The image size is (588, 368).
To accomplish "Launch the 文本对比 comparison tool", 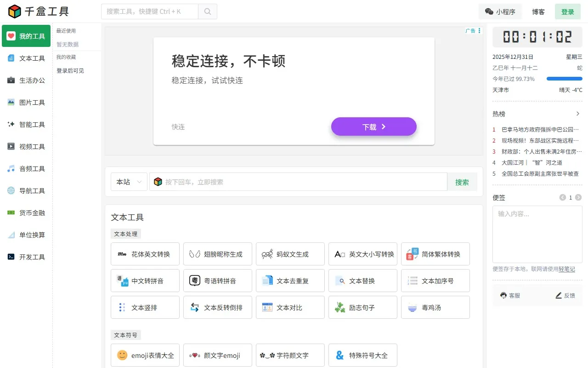I will [290, 307].
